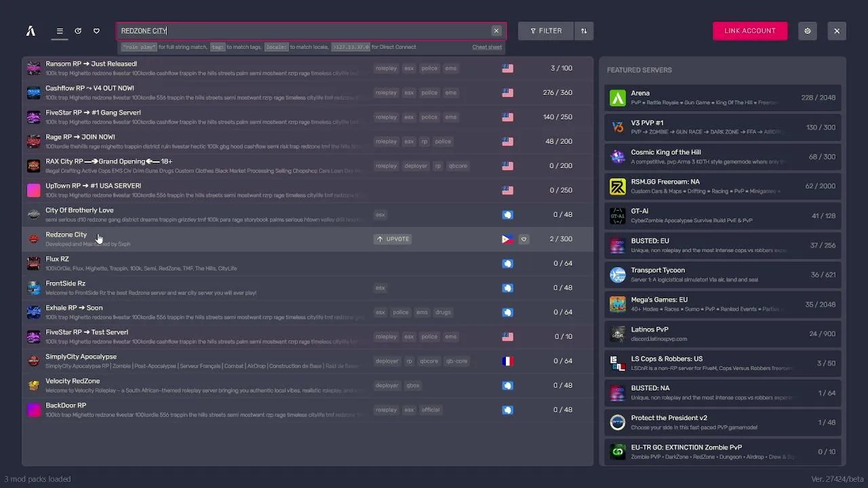Click Cosmic King of the Hill icon
868x488 pixels.
(x=618, y=157)
